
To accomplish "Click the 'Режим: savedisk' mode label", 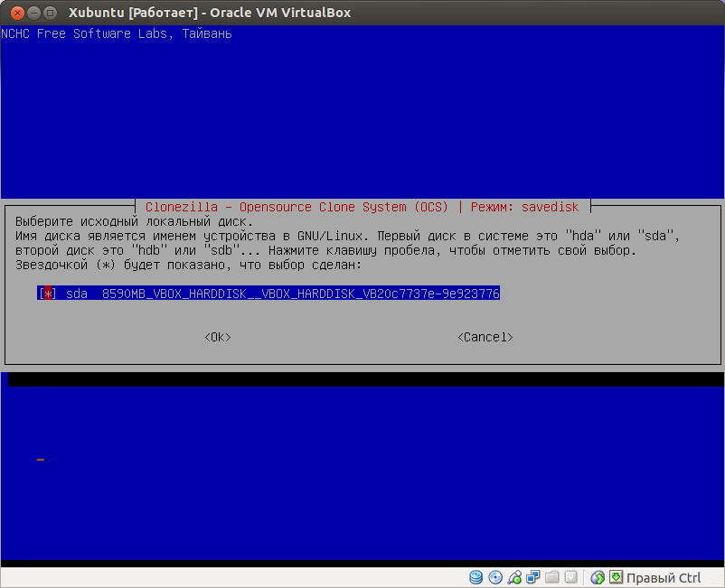I will pyautogui.click(x=524, y=207).
